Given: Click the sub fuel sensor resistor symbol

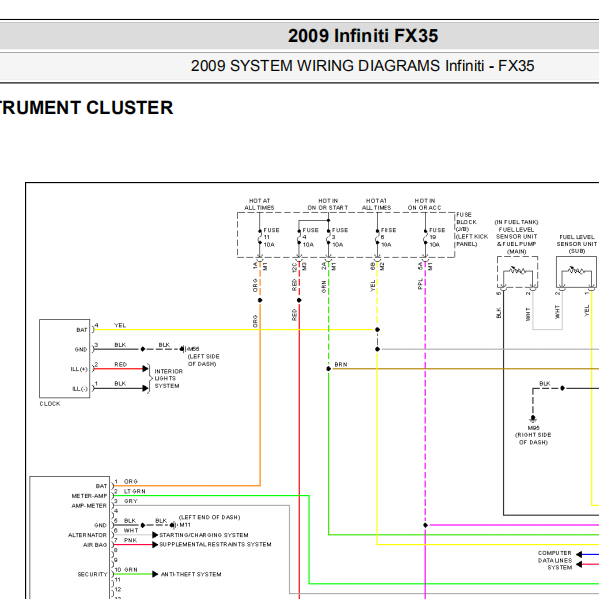Looking at the screenshot, I should coord(576,271).
